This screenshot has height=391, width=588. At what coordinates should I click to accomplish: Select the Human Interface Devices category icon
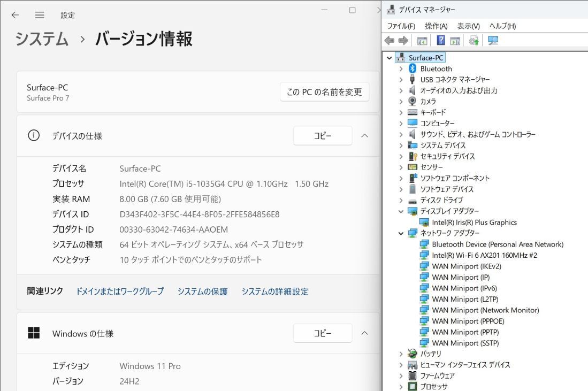click(x=413, y=364)
